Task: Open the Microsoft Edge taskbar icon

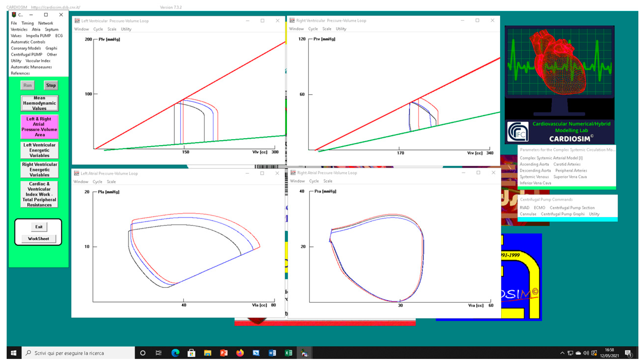Action: [x=176, y=353]
